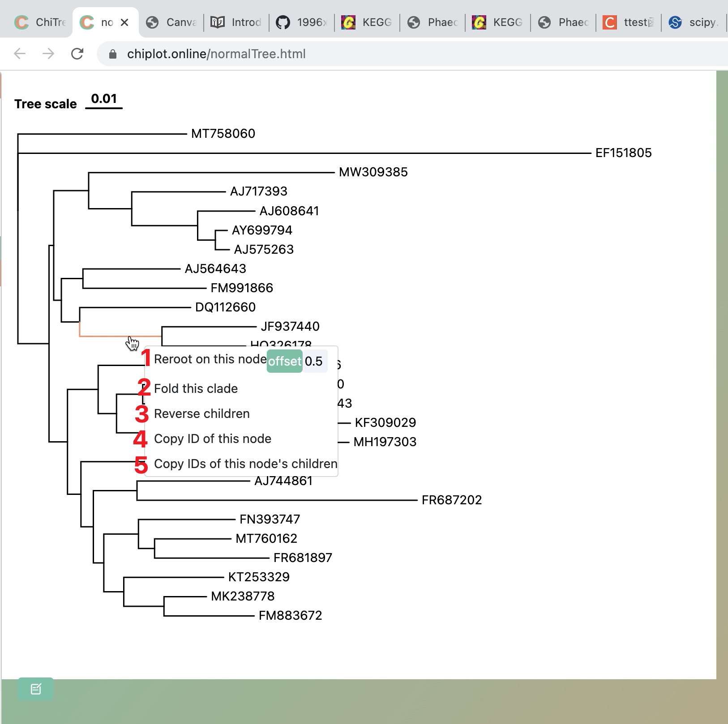The height and width of the screenshot is (724, 728).
Task: Open the second Phaeo tab
Action: [x=563, y=22]
